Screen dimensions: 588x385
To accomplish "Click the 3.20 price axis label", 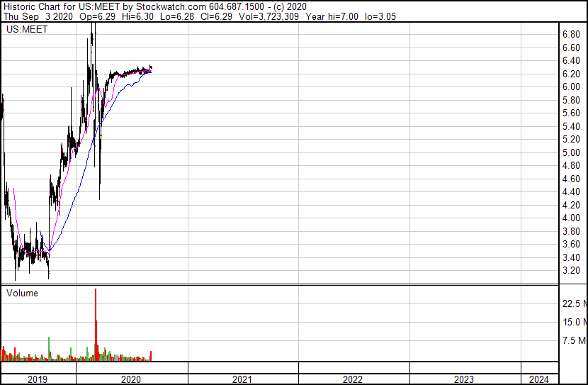I will point(571,271).
